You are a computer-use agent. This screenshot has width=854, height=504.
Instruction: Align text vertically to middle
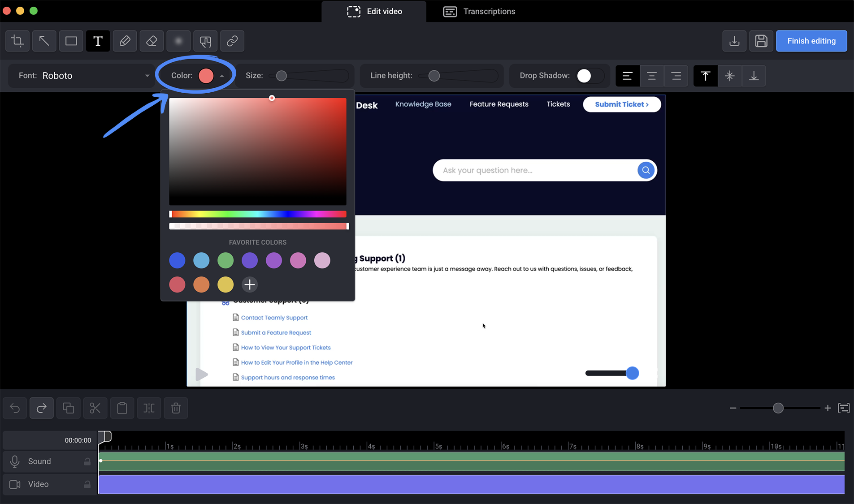point(730,76)
